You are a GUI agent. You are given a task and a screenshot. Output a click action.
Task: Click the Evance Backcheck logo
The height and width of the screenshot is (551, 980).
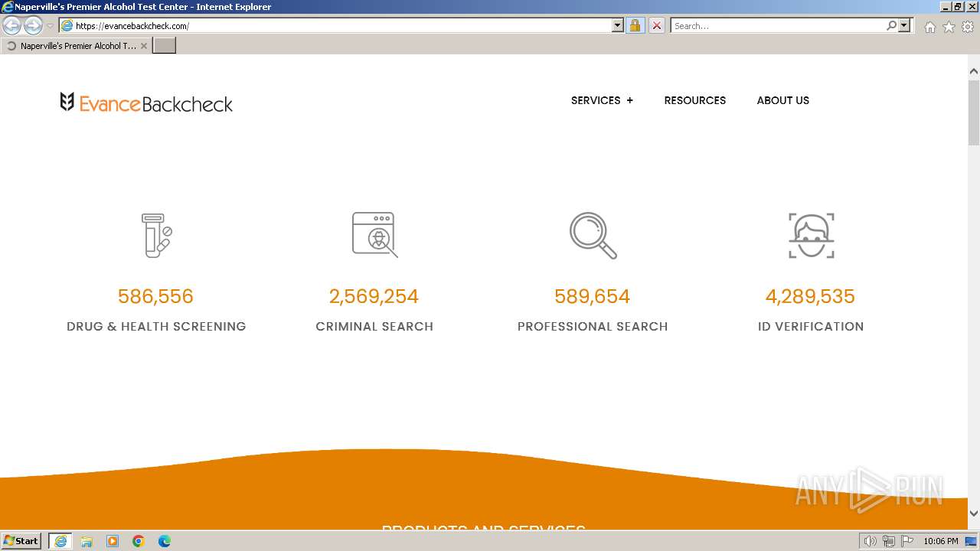click(x=146, y=103)
